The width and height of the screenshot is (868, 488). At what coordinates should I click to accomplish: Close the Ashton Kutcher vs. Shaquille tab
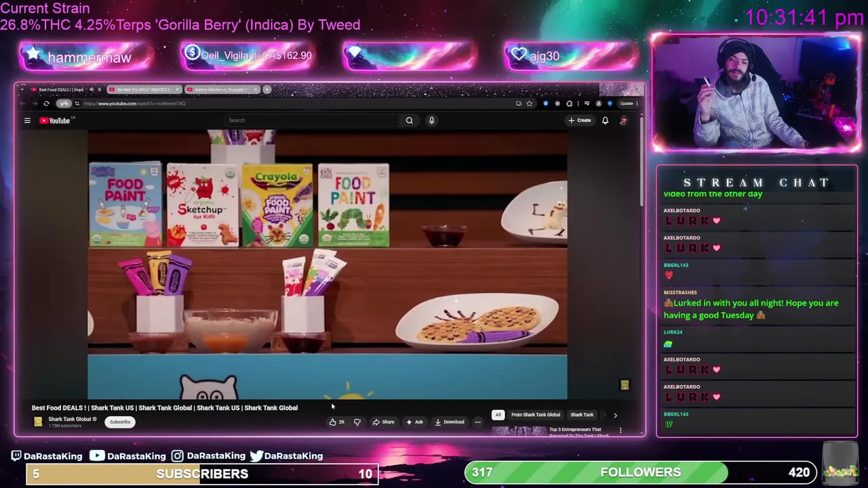(x=256, y=89)
